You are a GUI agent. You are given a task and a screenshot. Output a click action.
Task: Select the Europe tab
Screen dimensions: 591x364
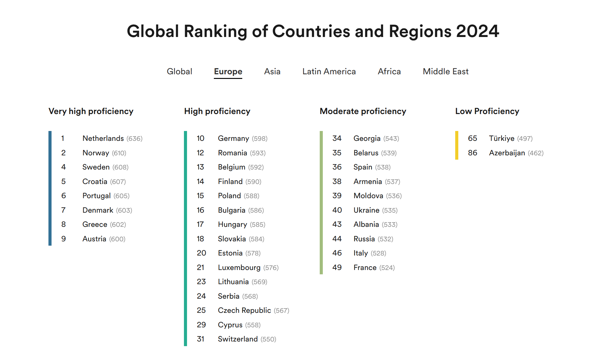[228, 72]
